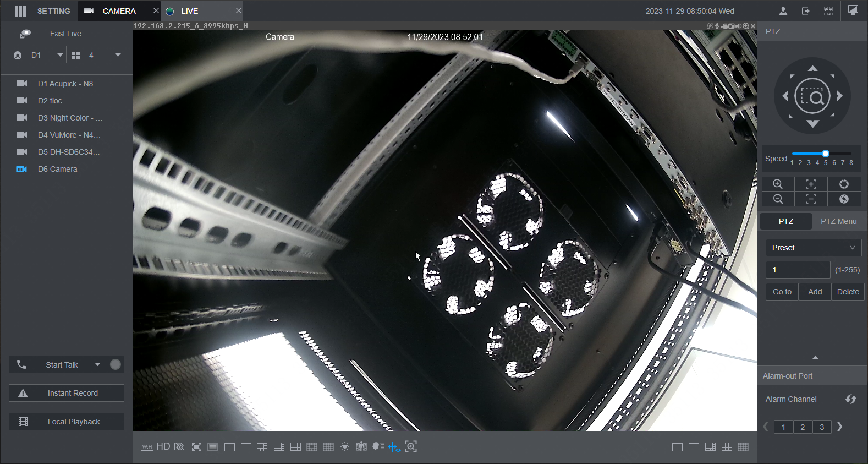Click the iris open icon
The image size is (868, 464).
(844, 184)
